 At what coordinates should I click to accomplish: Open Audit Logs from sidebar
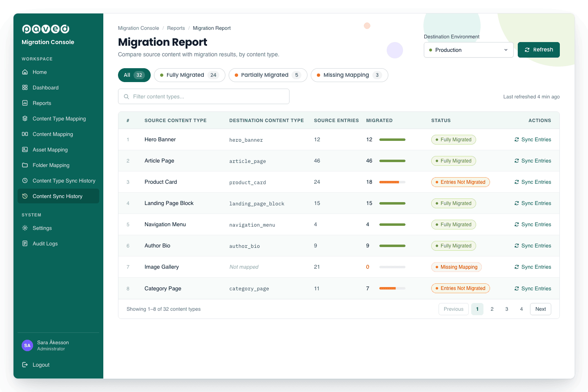coord(58,244)
